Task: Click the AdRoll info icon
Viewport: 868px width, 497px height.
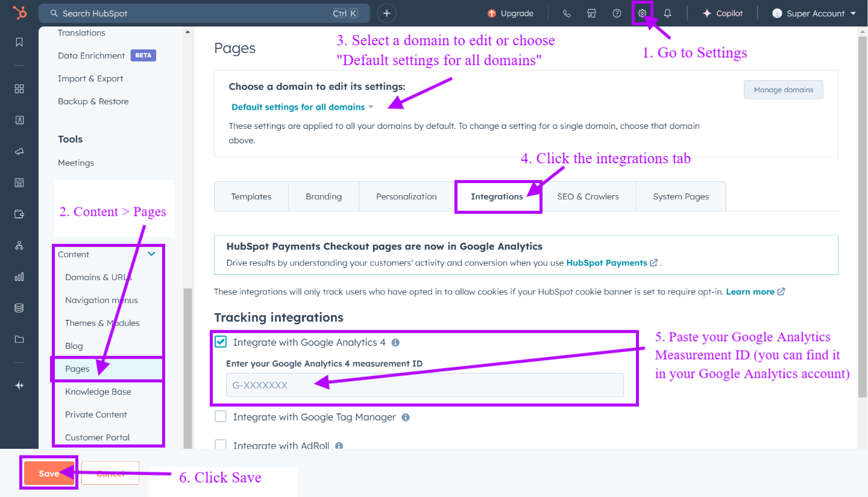Action: tap(339, 446)
